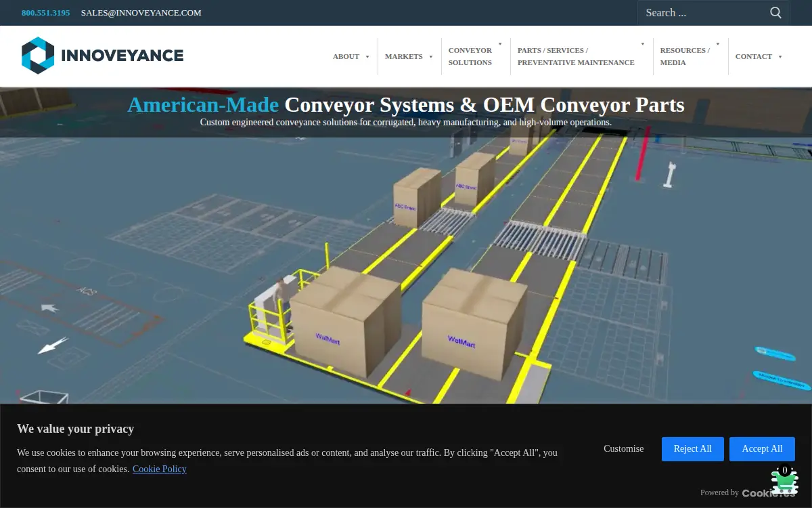Image resolution: width=812 pixels, height=508 pixels.
Task: Expand the Conveyor Solutions dropdown arrow
Action: coord(500,44)
